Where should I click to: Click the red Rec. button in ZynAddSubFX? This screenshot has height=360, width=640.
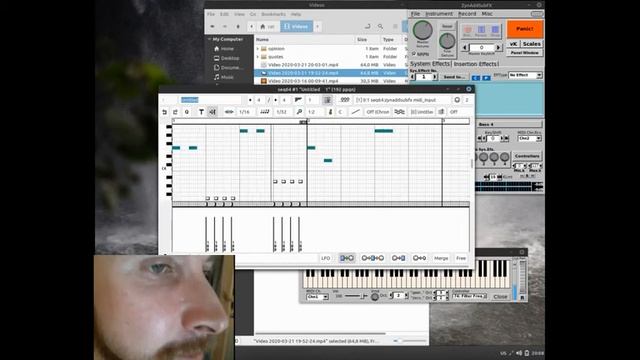tap(468, 30)
